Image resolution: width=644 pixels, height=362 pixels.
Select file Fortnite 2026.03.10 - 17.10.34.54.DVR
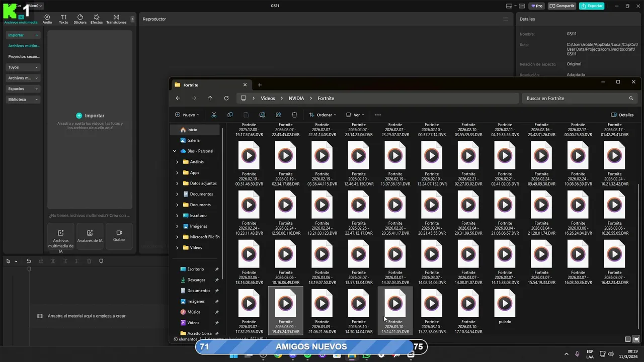[468, 312]
